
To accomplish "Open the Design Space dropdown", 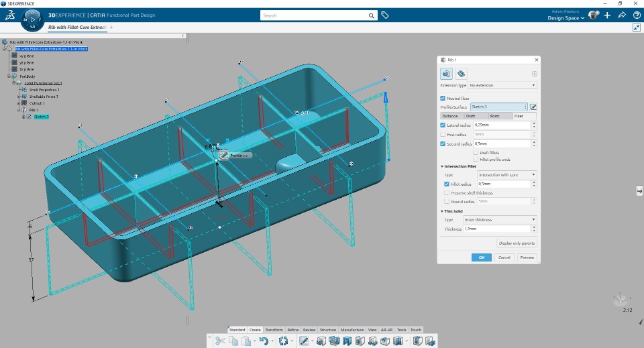I will [x=566, y=18].
